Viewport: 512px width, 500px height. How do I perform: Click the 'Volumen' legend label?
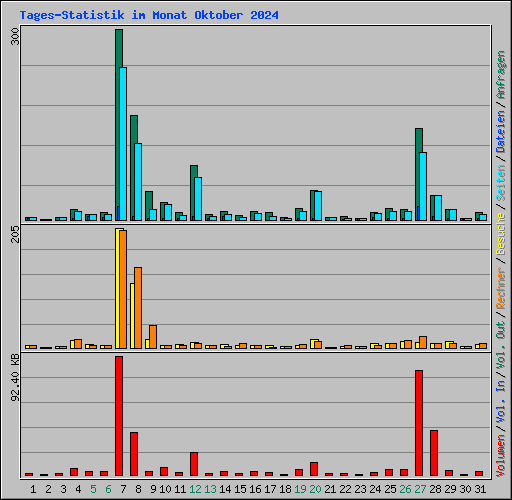(501, 455)
